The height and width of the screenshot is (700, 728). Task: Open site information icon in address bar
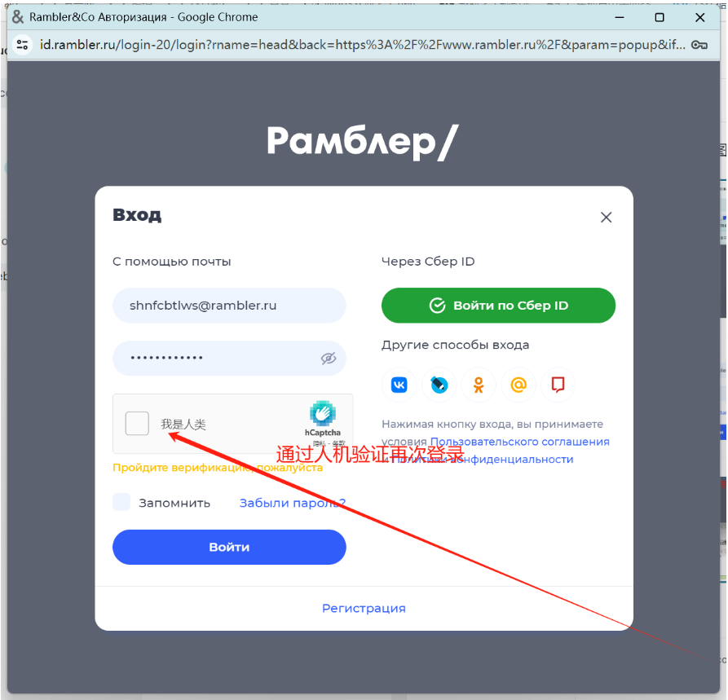pos(22,45)
